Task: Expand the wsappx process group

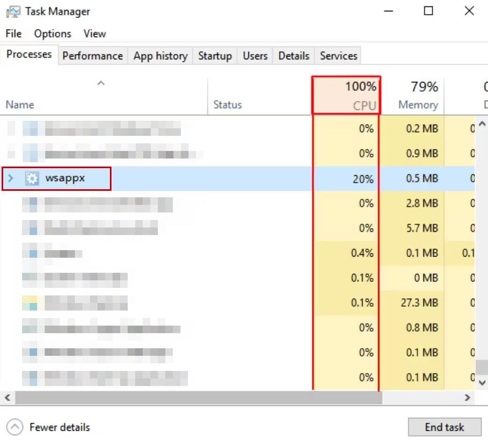Action: [x=11, y=178]
